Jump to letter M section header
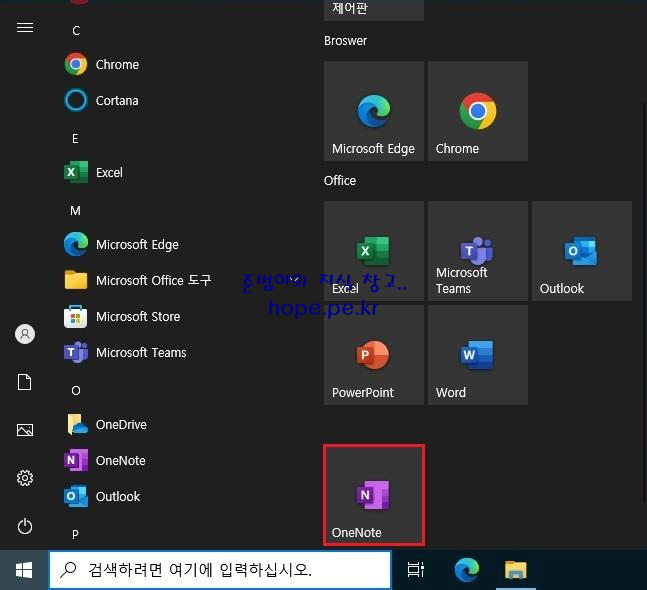The height and width of the screenshot is (590, 647). (75, 211)
